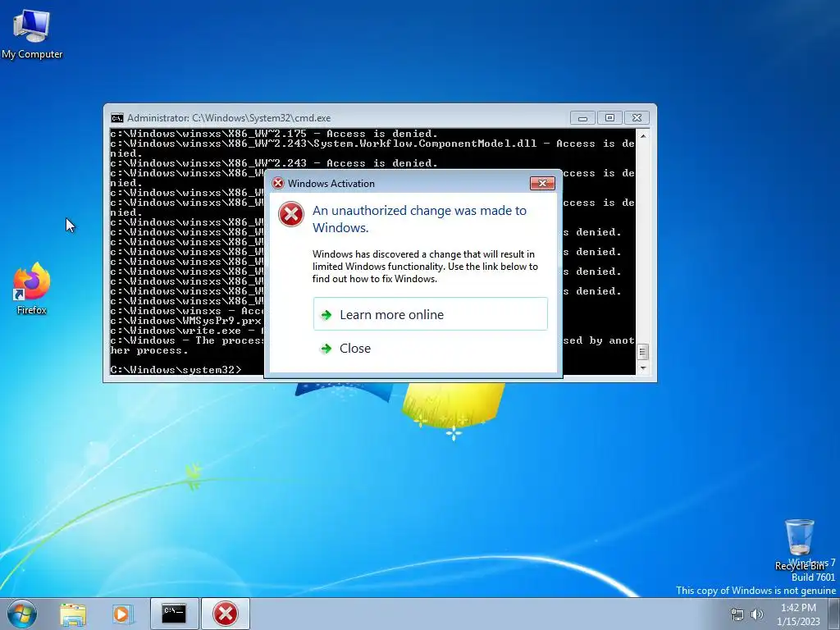The image size is (840, 630).
Task: Click the 'Learn more online' link
Action: [x=430, y=314]
